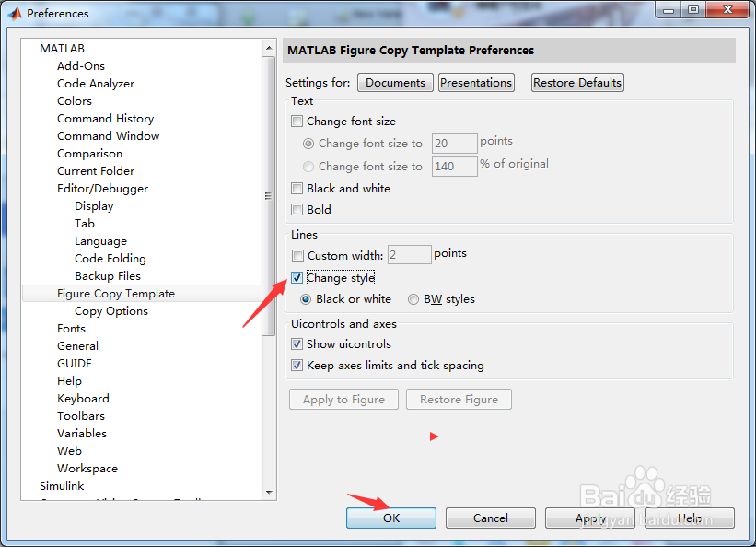Select Variables preferences
This screenshot has width=756, height=547.
point(81,433)
